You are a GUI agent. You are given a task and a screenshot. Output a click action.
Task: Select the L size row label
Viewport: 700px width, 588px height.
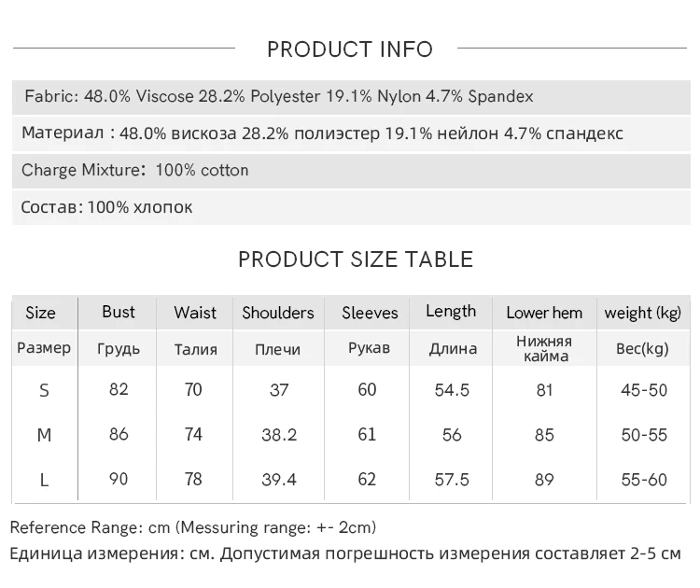point(44,480)
